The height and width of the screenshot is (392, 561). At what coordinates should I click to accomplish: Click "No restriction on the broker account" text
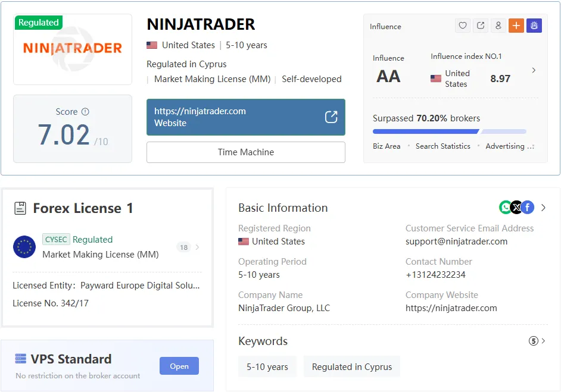[x=78, y=375]
